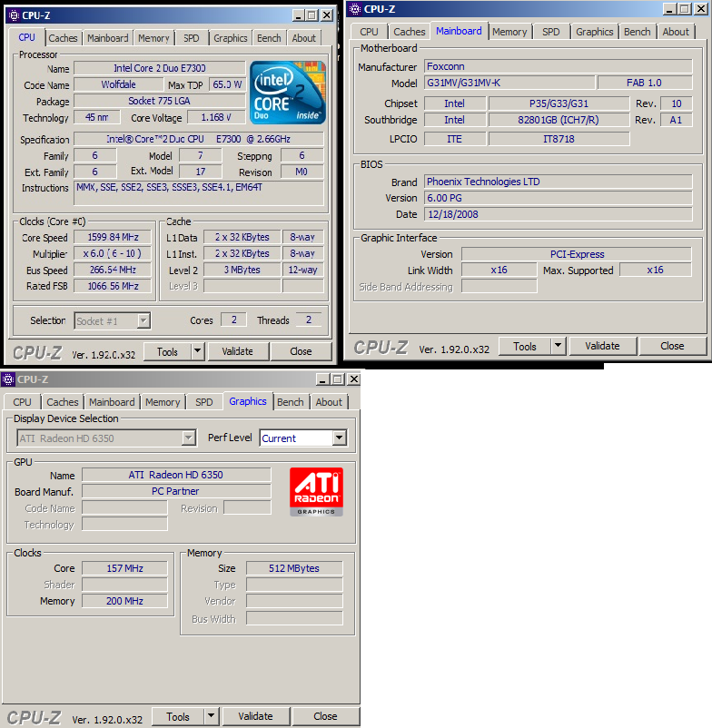
Task: Open SPD tab in Graphics window
Action: click(204, 402)
